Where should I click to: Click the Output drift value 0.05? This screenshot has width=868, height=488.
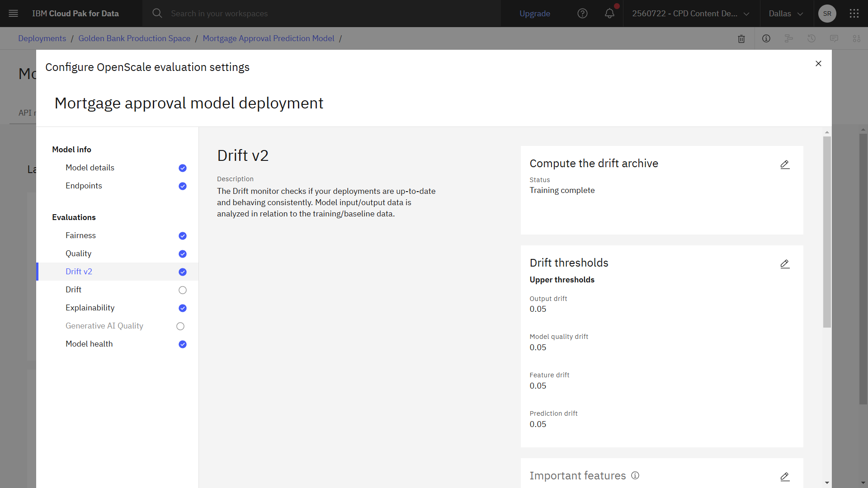point(538,309)
